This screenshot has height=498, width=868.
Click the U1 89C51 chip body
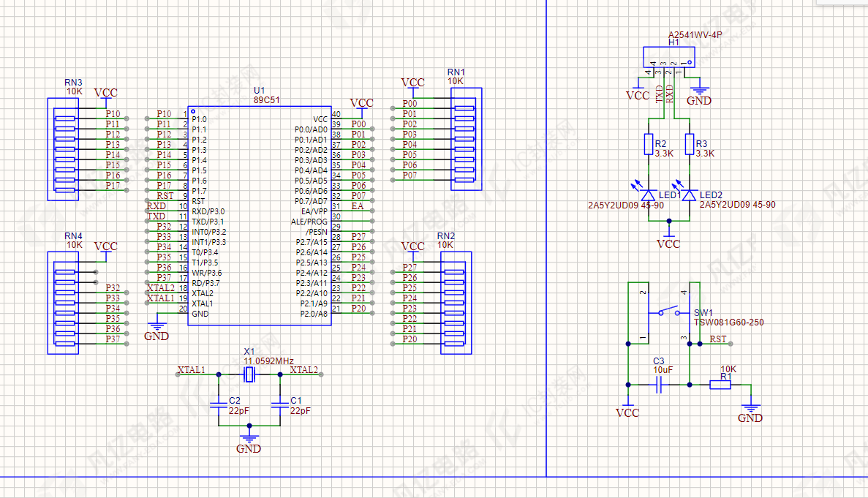pyautogui.click(x=260, y=216)
